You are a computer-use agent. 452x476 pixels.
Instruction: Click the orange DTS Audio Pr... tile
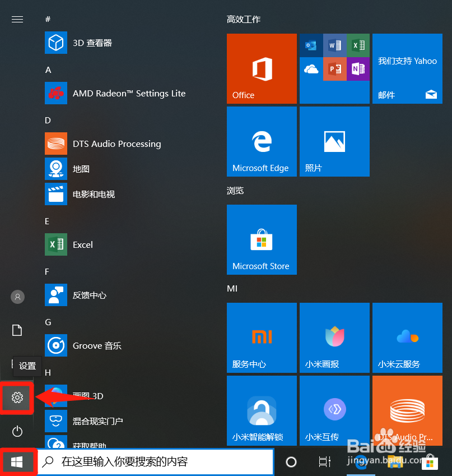407,410
